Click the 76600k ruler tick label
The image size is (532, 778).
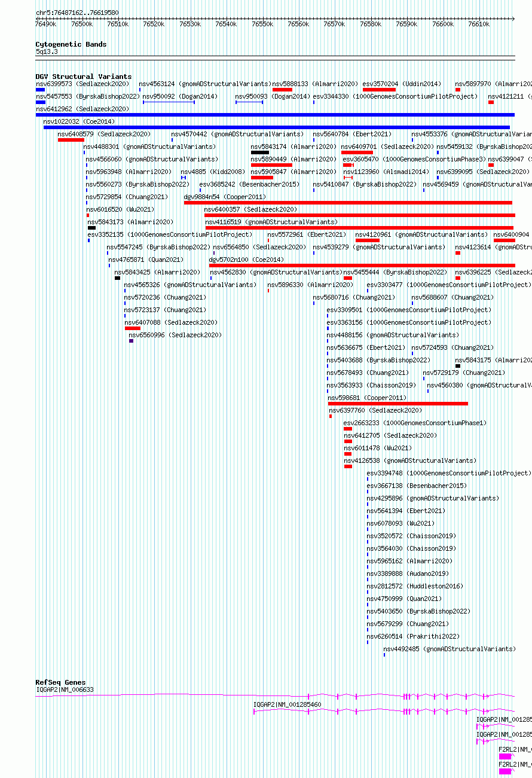pos(442,25)
